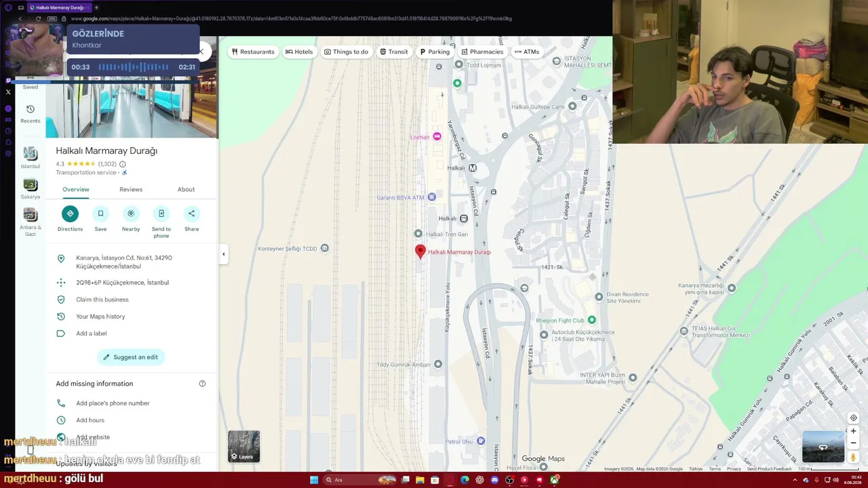Viewport: 868px width, 488px height.
Task: Open Discord from the taskbar
Action: [494, 480]
